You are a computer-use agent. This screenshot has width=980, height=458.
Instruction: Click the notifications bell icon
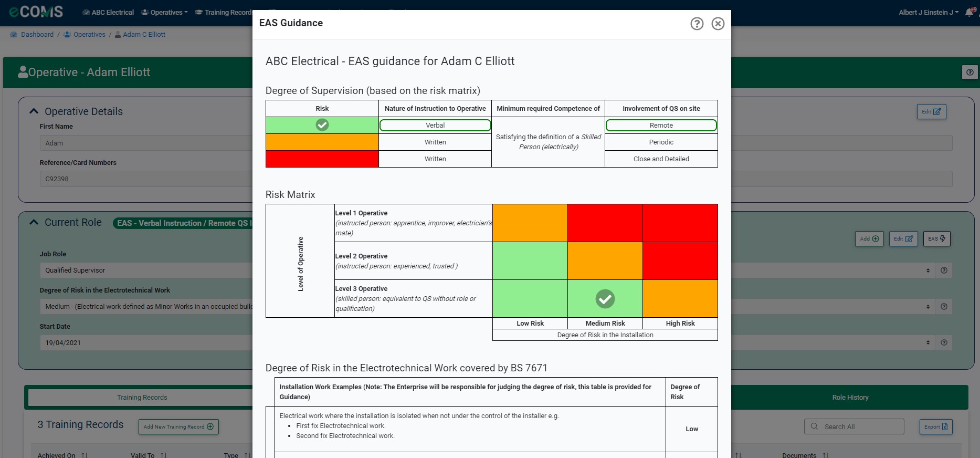coord(969,12)
